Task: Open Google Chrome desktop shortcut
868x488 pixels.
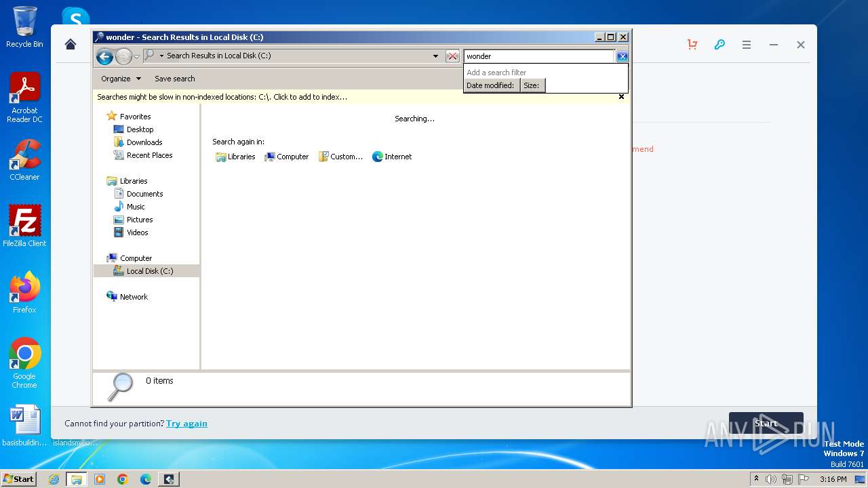Action: pyautogui.click(x=24, y=363)
